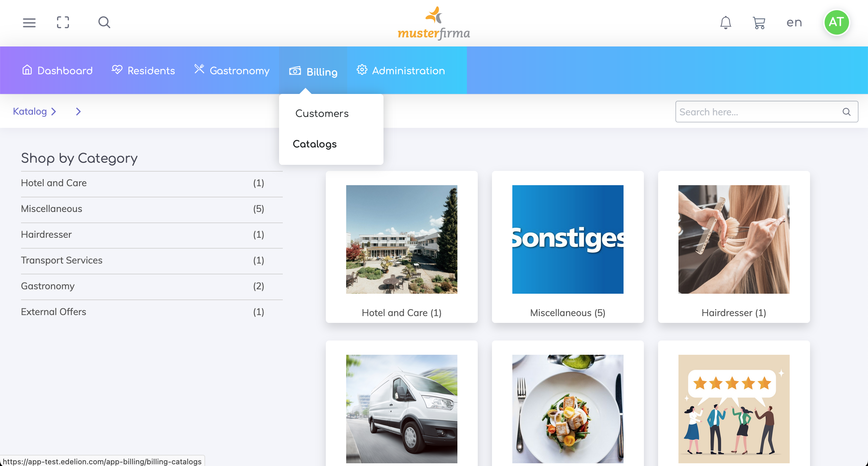Select Customers from Billing dropdown
Viewport: 868px width, 466px height.
(x=322, y=114)
